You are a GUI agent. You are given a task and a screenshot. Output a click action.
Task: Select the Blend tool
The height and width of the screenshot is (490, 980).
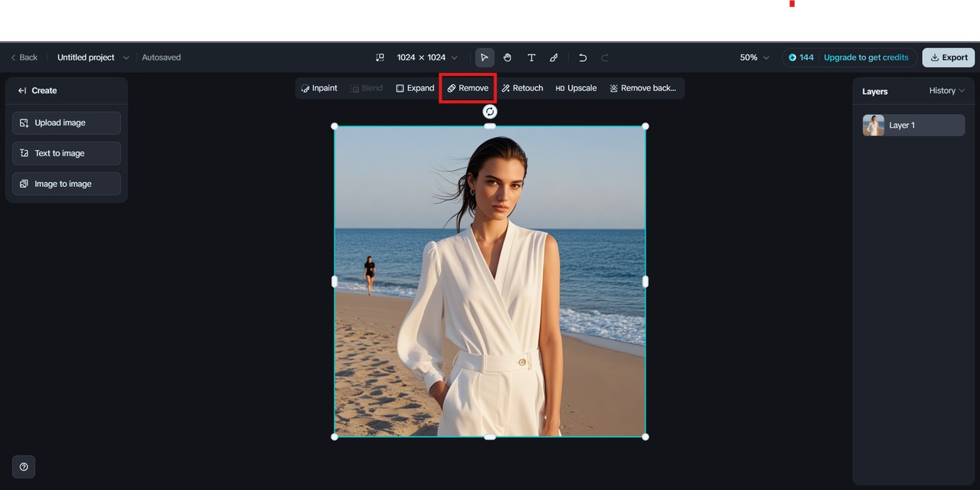pos(367,88)
